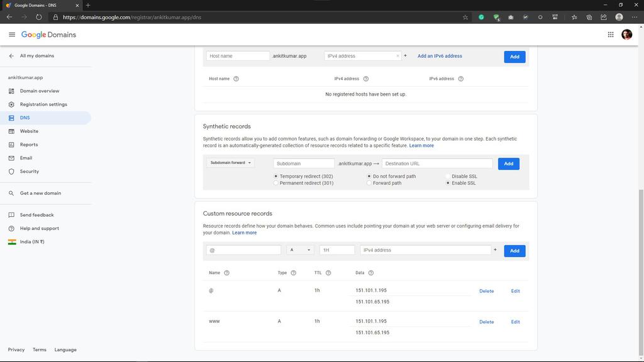Open a new browser tab
The height and width of the screenshot is (362, 644).
pos(88,5)
